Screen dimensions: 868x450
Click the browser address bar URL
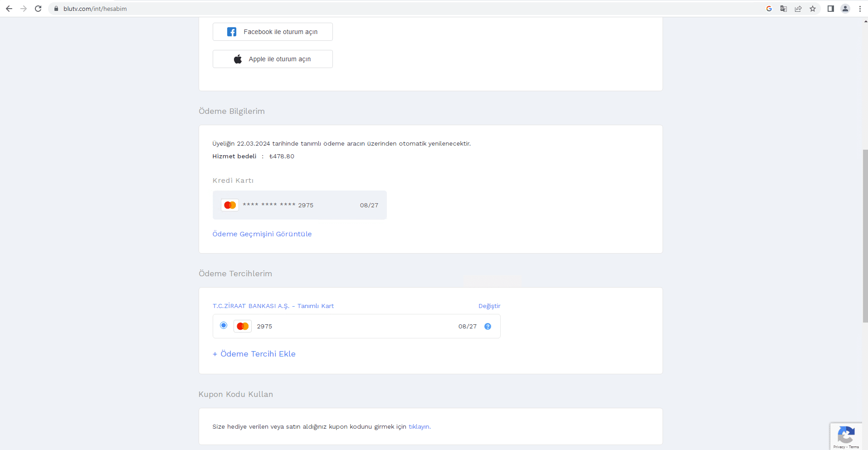coord(95,9)
